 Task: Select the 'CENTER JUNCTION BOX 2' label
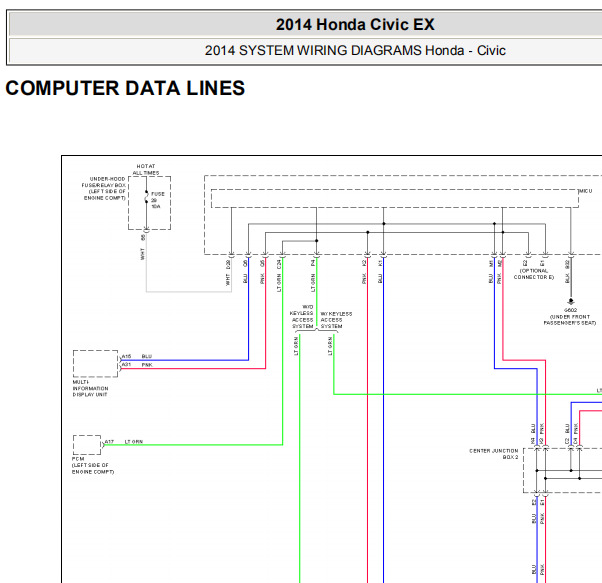coord(494,454)
